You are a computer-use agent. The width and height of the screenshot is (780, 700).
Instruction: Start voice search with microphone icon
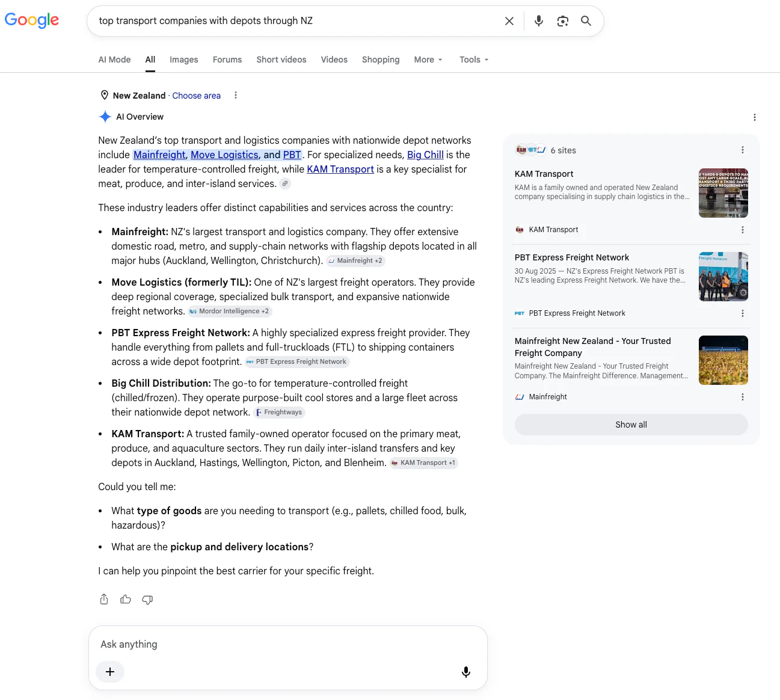click(539, 21)
